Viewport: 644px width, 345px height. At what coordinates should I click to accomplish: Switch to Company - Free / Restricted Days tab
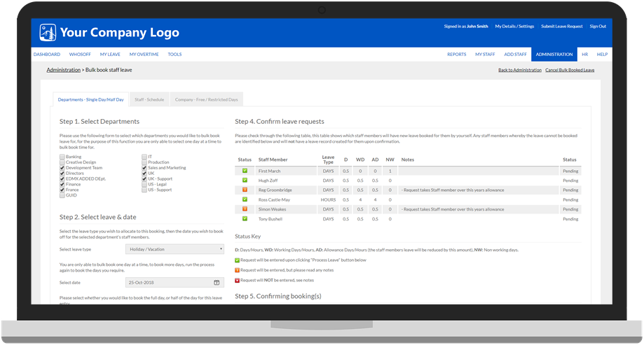click(206, 99)
